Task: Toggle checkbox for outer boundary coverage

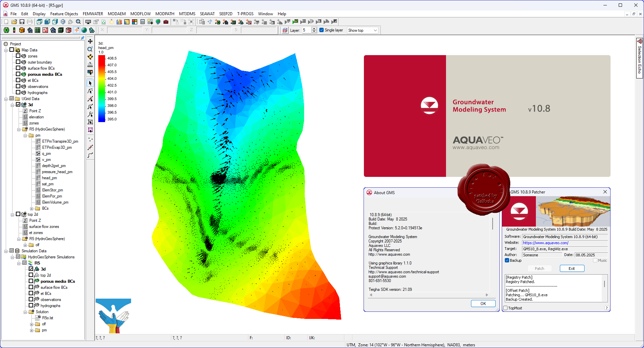Action: pyautogui.click(x=18, y=62)
